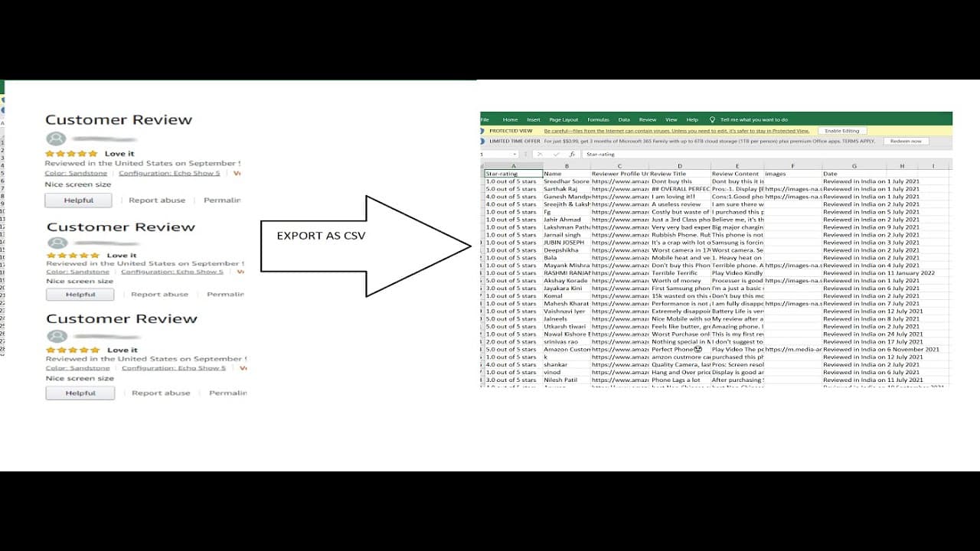Switch to the Data tab
The image size is (980, 551).
pos(624,119)
